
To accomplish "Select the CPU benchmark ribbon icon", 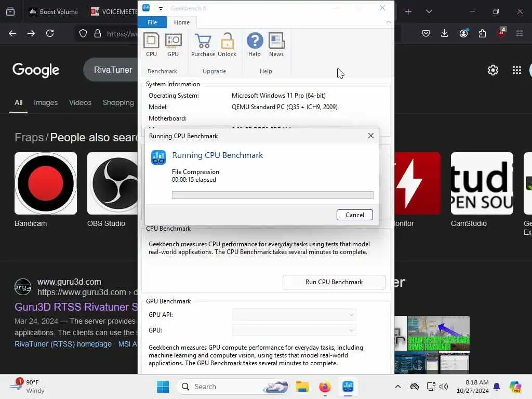I will [151, 45].
